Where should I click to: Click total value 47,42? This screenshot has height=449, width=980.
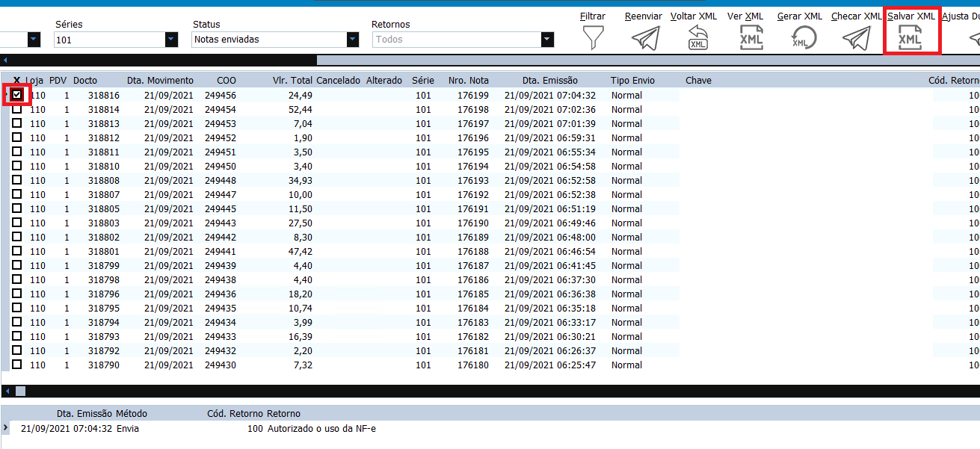pos(301,251)
